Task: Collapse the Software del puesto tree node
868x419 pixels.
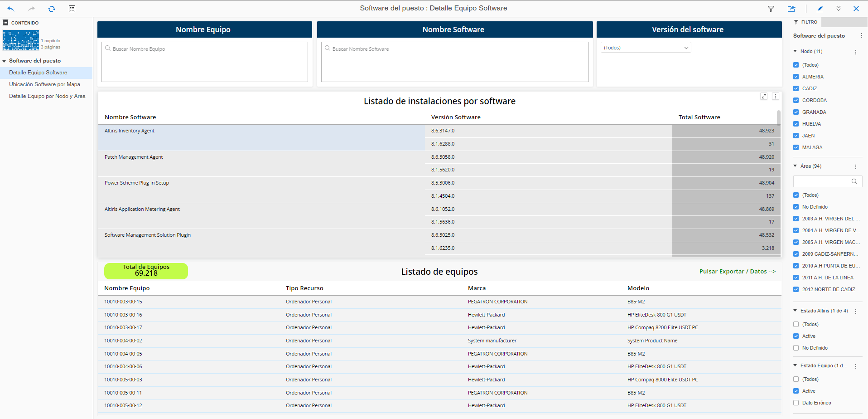Action: click(x=4, y=61)
